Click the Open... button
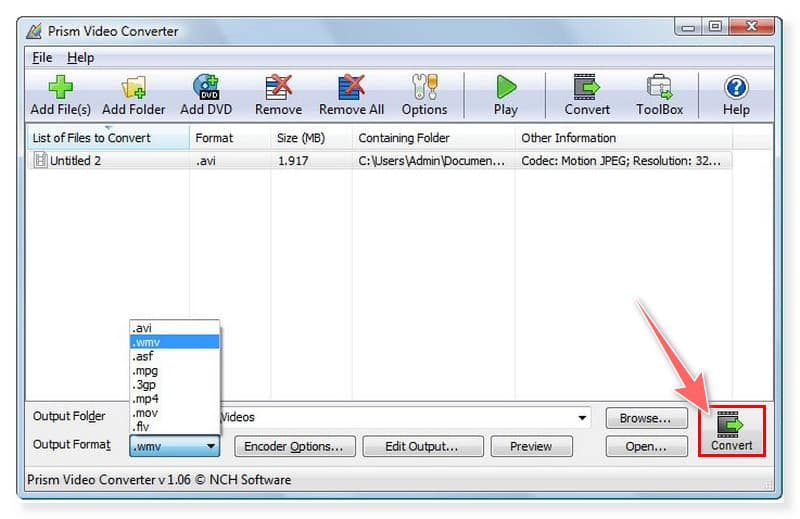The width and height of the screenshot is (800, 519). tap(646, 447)
